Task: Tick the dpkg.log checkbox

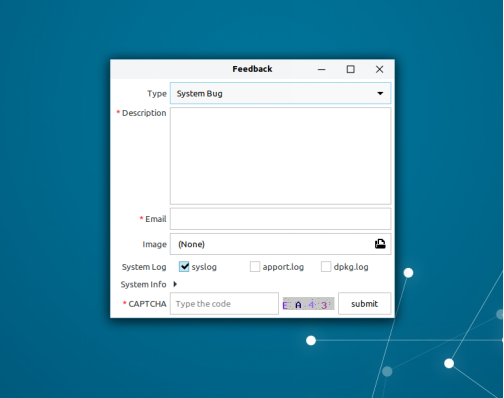Action: (x=326, y=267)
